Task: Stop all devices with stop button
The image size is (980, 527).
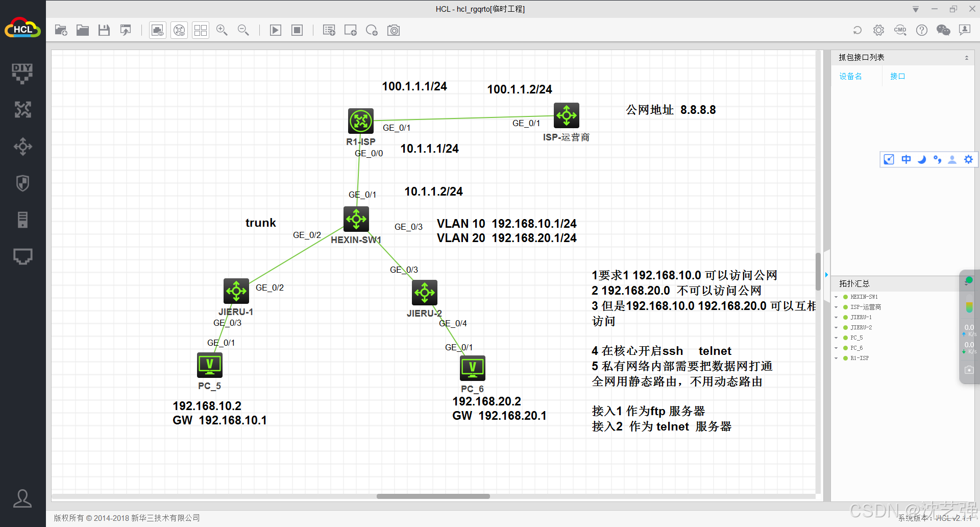Action: click(297, 30)
